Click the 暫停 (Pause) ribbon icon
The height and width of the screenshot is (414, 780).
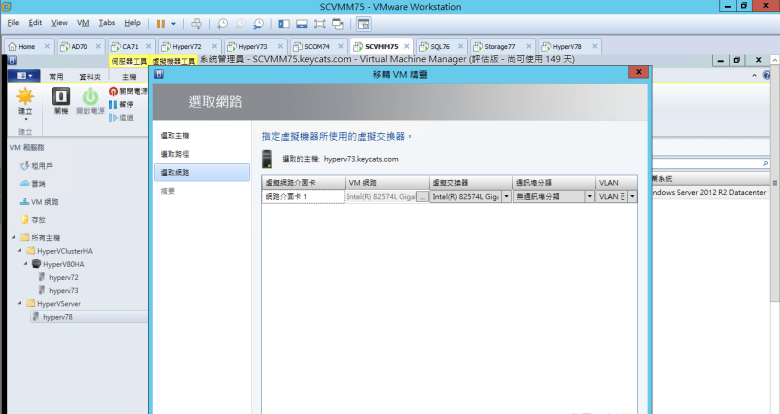[x=114, y=104]
